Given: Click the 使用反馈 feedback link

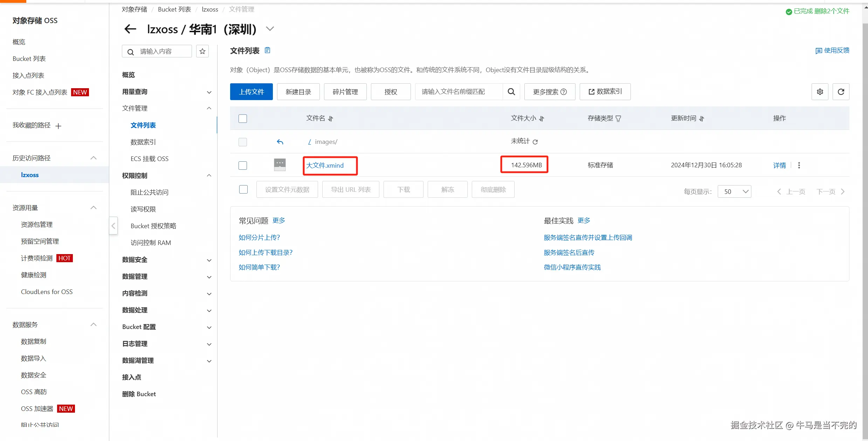Looking at the screenshot, I should point(832,50).
